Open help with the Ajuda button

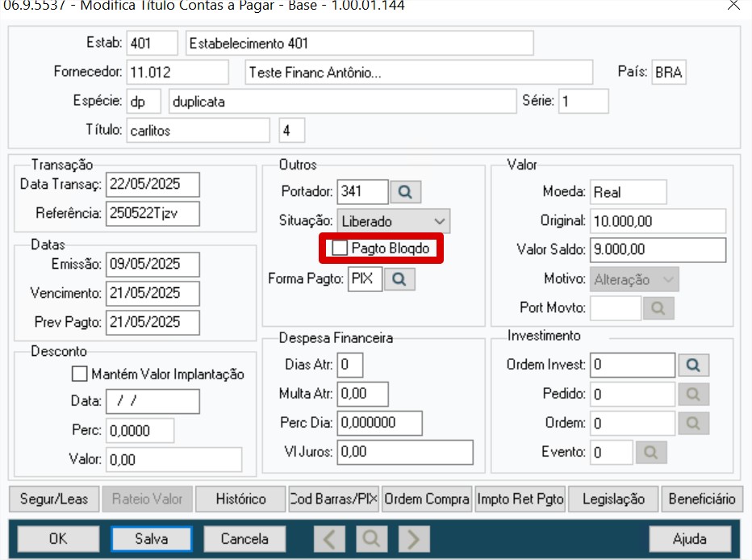pyautogui.click(x=690, y=538)
